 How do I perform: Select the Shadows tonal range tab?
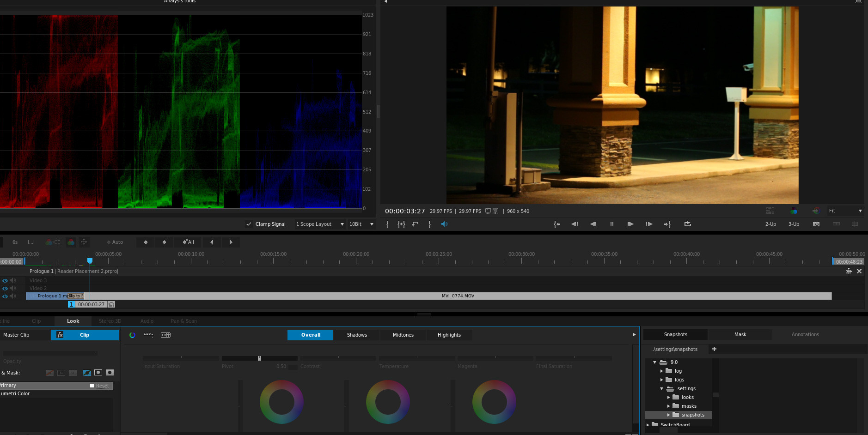point(357,335)
